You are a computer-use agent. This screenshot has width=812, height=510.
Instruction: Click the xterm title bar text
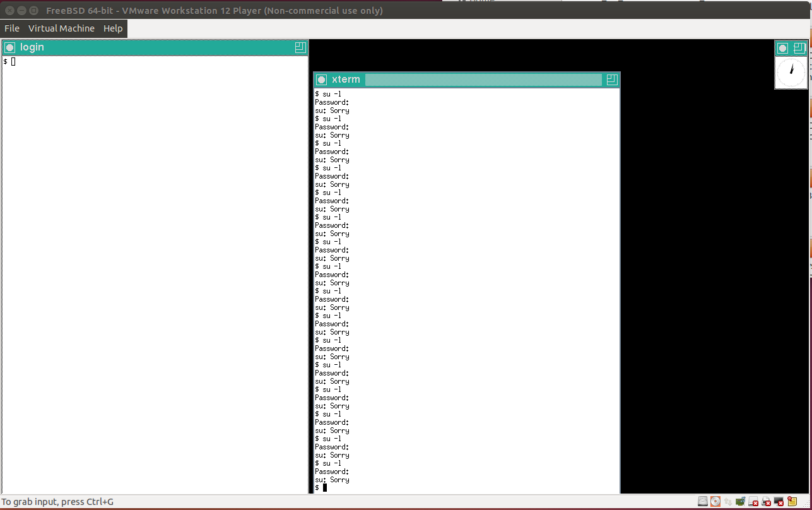click(x=346, y=80)
